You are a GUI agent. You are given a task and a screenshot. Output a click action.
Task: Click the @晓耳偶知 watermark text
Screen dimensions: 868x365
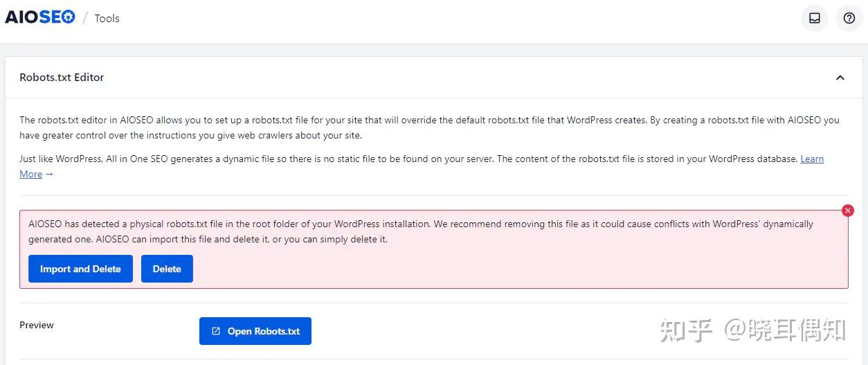click(x=784, y=330)
